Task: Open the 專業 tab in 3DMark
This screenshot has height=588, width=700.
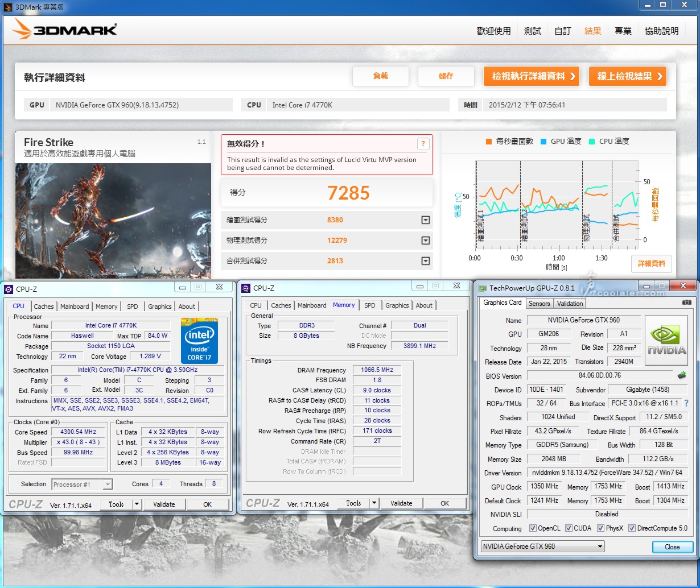Action: 623,31
